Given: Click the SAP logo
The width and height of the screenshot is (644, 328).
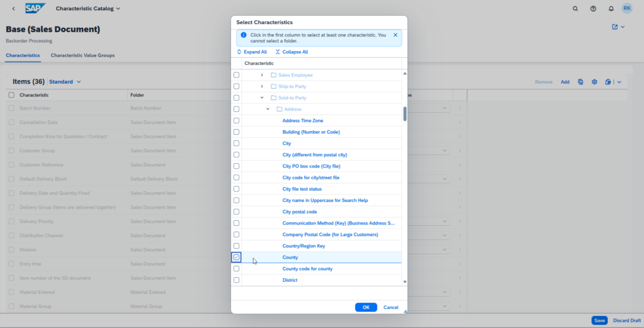Looking at the screenshot, I should pos(35,8).
